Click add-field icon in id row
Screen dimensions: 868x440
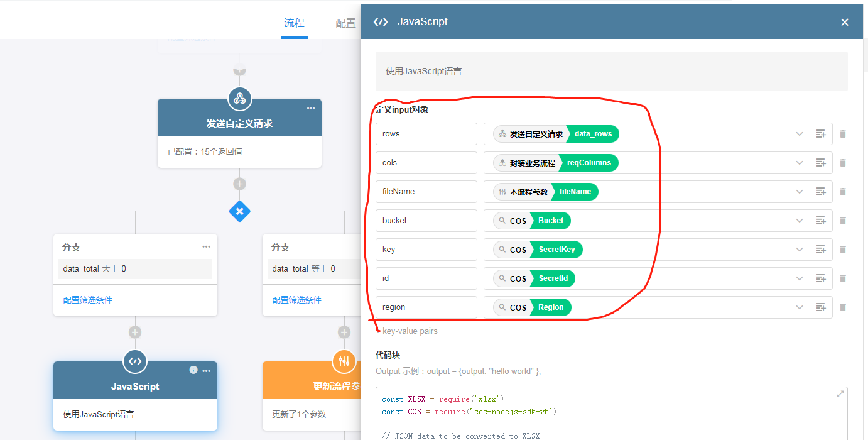tap(820, 278)
